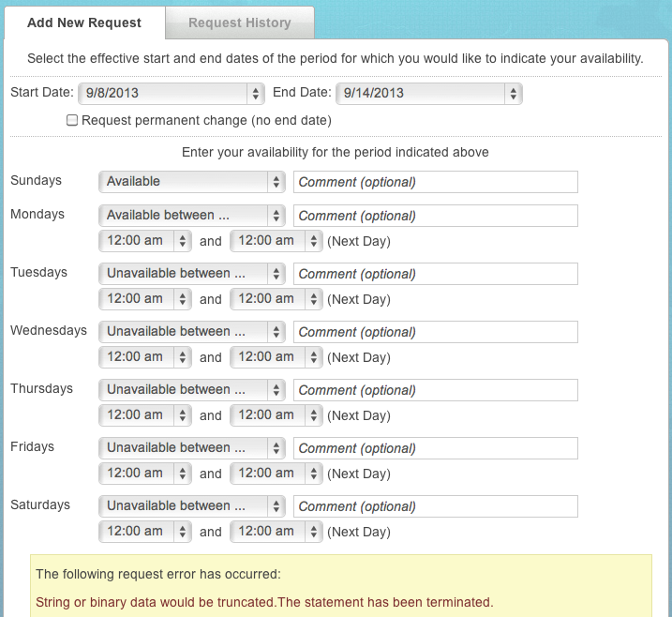Click the Thursdays comment field
The width and height of the screenshot is (672, 617).
click(x=436, y=390)
